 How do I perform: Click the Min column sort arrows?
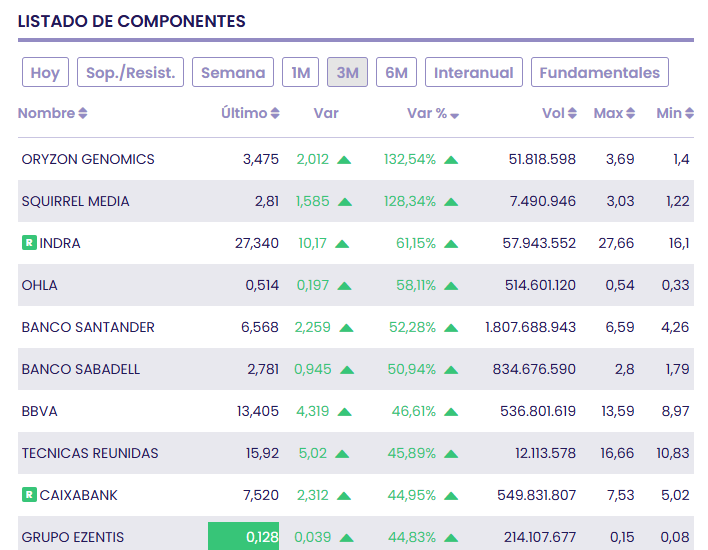click(688, 114)
